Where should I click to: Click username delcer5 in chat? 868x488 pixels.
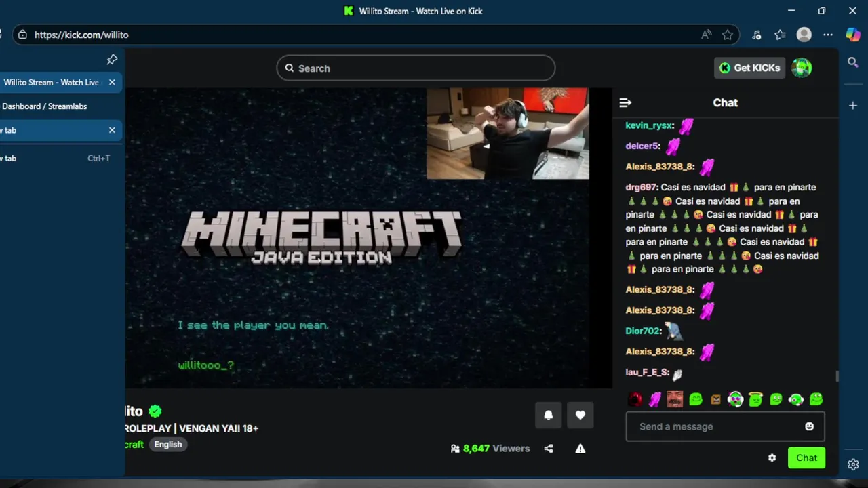pos(642,146)
